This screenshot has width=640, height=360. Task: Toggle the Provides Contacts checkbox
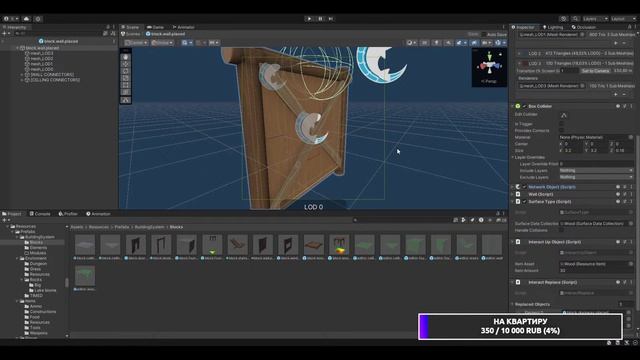click(562, 131)
